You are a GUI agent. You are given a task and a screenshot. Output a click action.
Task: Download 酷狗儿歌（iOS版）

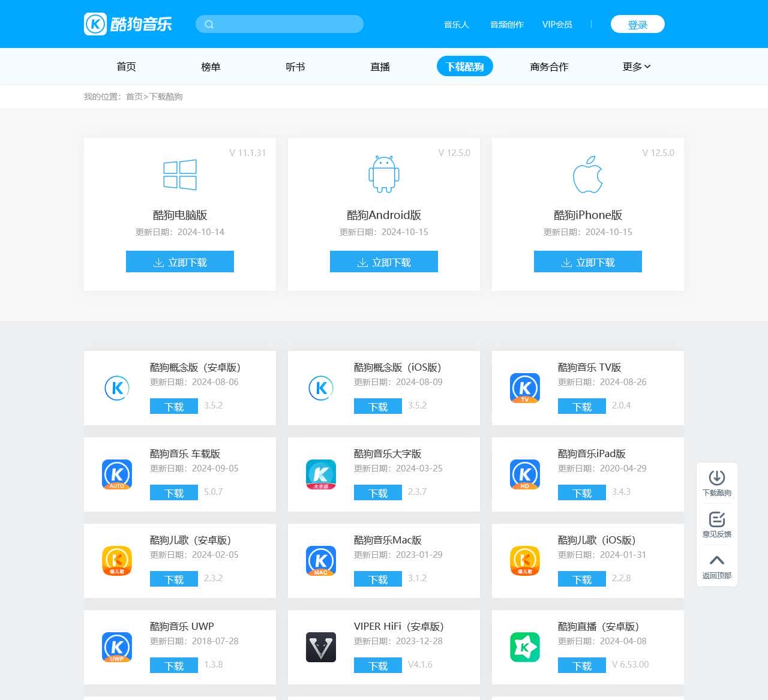(x=582, y=579)
